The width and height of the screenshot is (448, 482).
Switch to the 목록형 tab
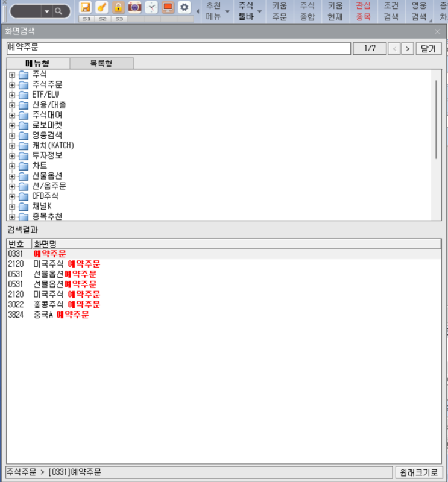click(101, 63)
